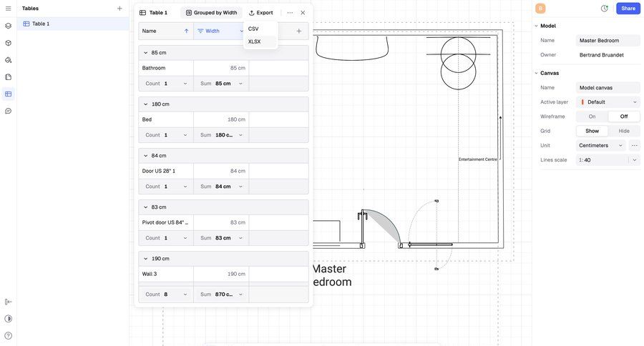Click the help question mark icon
Image resolution: width=644 pixels, height=346 pixels.
(x=9, y=336)
